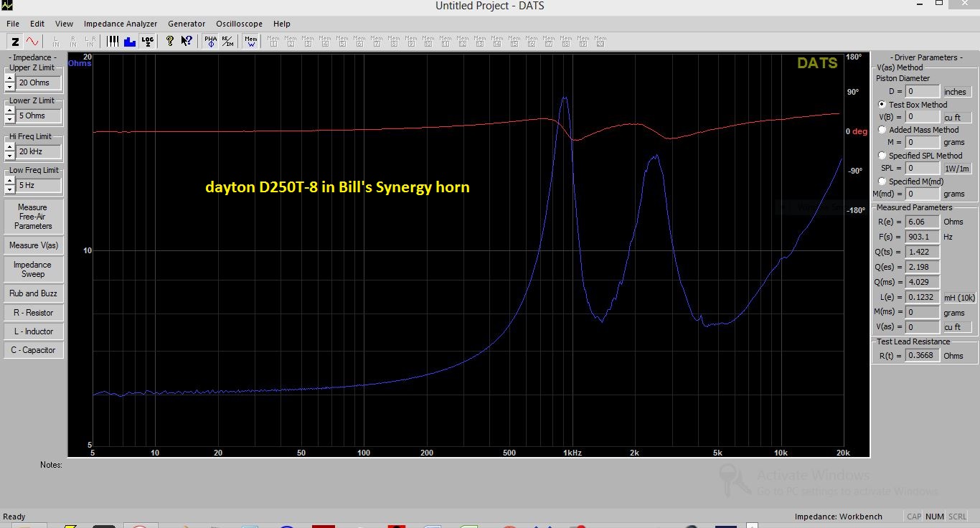The height and width of the screenshot is (528, 980).
Task: Click the Measure Free-Air Parameters button
Action: [x=33, y=217]
